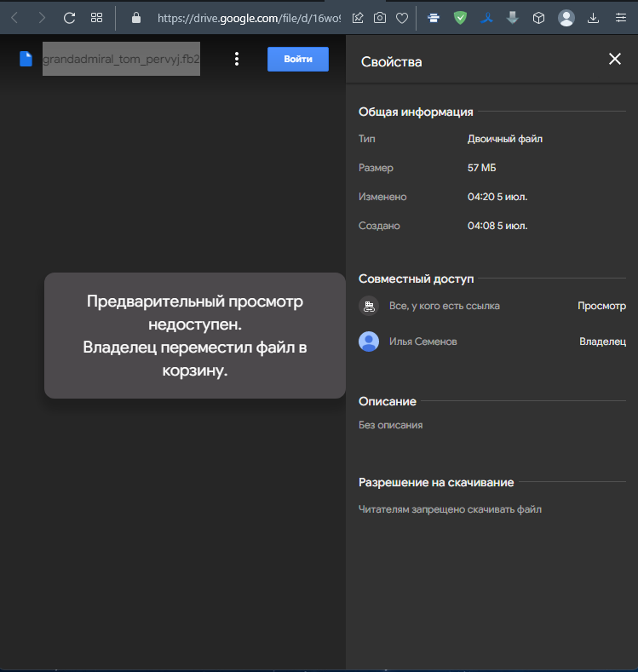This screenshot has height=672, width=638.
Task: Open the browser downloads icon
Action: [x=594, y=18]
